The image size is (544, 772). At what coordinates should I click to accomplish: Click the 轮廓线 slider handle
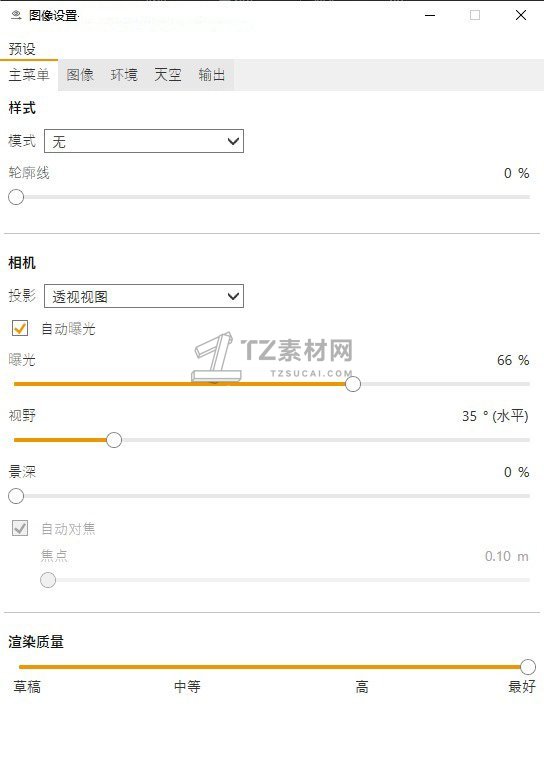click(16, 197)
